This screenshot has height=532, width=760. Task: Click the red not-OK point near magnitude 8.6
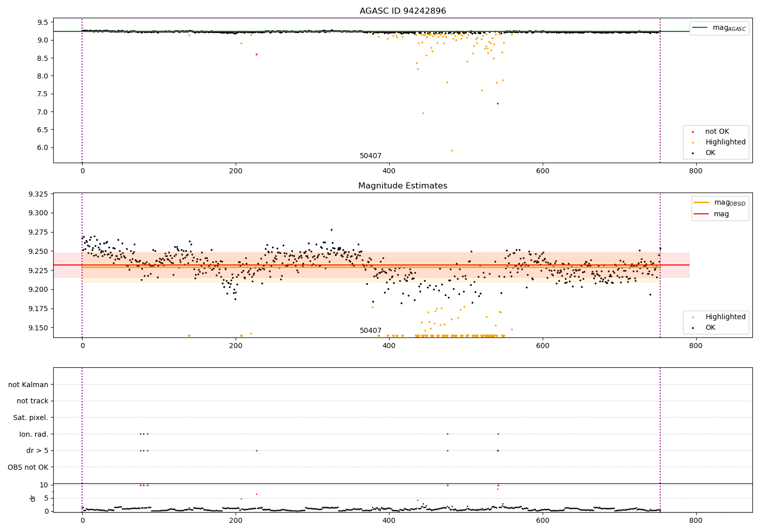[256, 54]
